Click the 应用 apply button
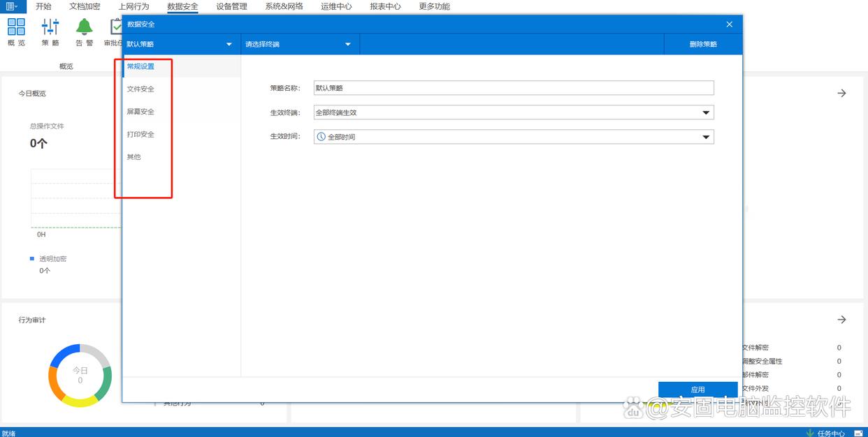 pos(697,390)
